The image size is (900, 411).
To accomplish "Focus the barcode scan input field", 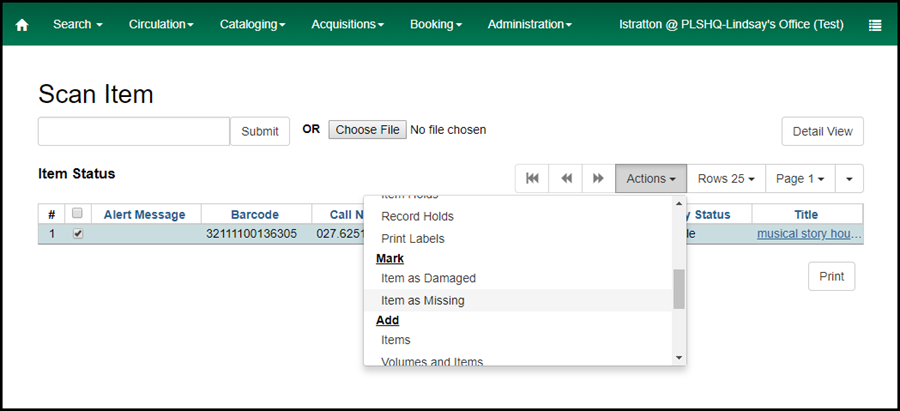I will (134, 131).
